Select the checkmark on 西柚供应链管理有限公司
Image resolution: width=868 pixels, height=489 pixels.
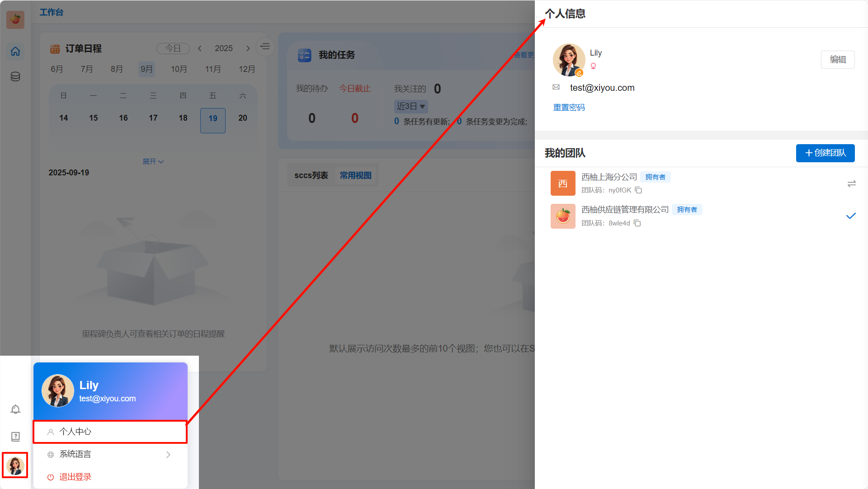[x=851, y=216]
